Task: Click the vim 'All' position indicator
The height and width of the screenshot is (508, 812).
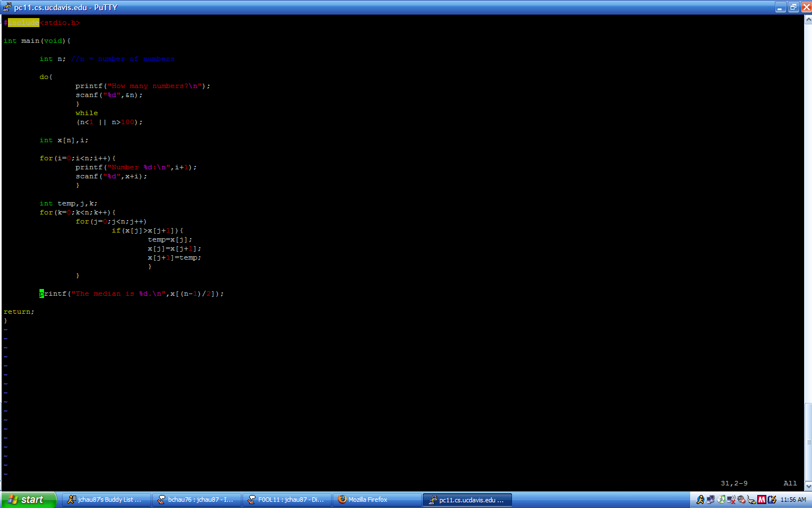Action: tap(790, 483)
